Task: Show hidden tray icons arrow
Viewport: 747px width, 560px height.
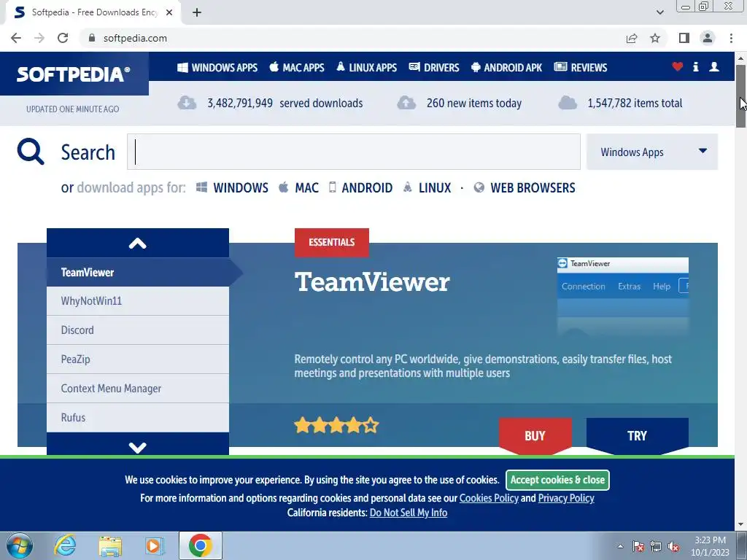Action: (x=620, y=546)
